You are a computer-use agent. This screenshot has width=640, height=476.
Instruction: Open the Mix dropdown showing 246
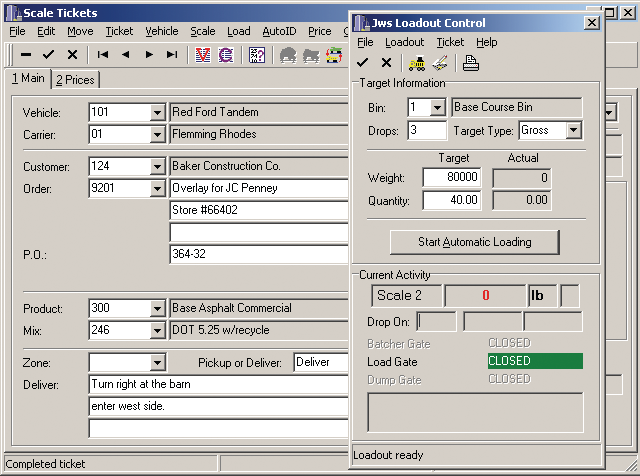pos(157,330)
